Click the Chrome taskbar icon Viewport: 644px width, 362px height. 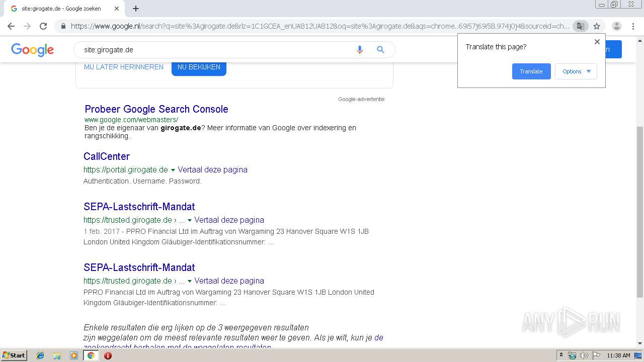click(91, 355)
